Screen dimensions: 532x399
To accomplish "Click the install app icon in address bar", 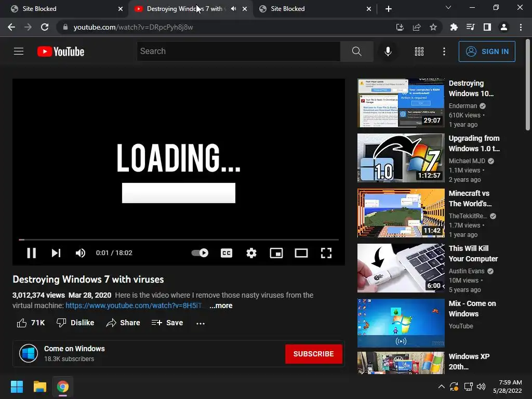I will point(400,27).
